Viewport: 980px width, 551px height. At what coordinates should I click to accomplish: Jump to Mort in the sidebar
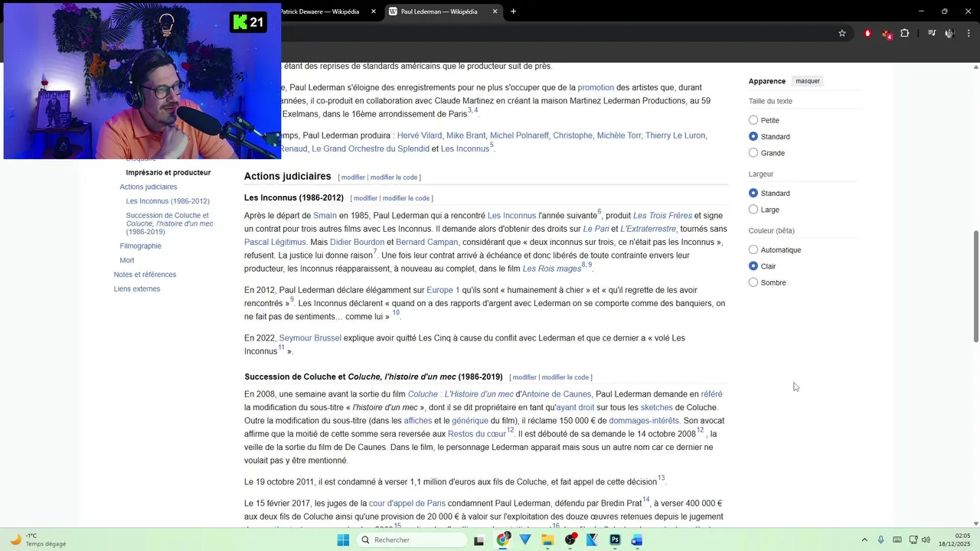click(127, 260)
